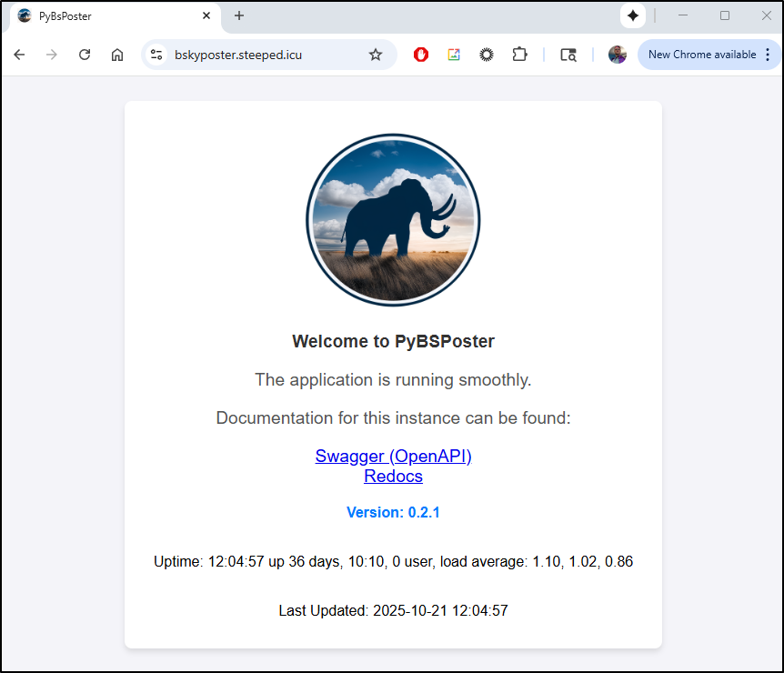Open the Chrome profile avatar menu
The width and height of the screenshot is (784, 673).
coord(618,55)
